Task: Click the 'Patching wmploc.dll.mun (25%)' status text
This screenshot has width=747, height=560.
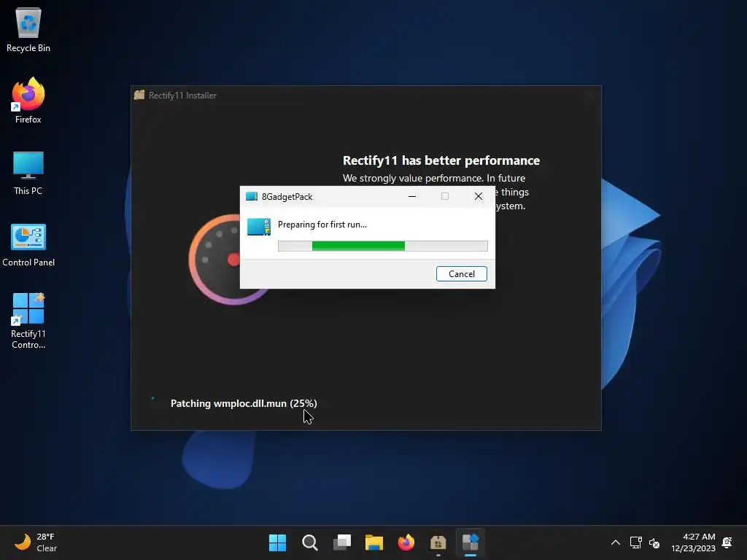Action: tap(244, 403)
